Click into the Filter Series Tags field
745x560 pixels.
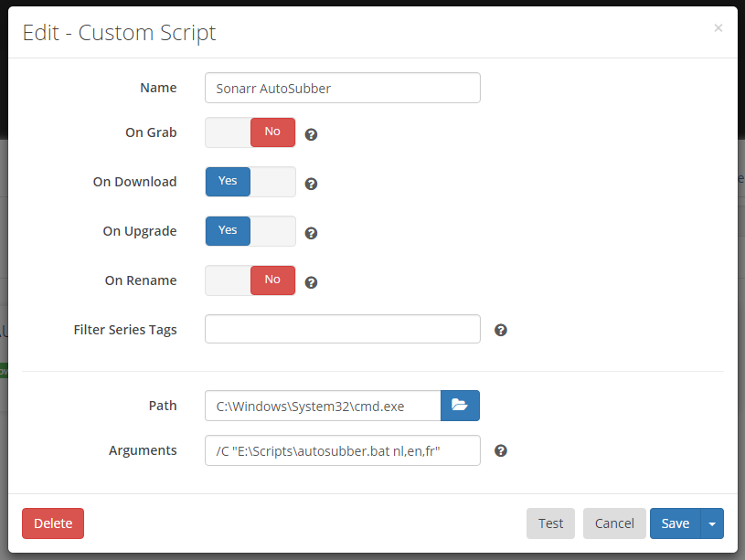(x=343, y=329)
